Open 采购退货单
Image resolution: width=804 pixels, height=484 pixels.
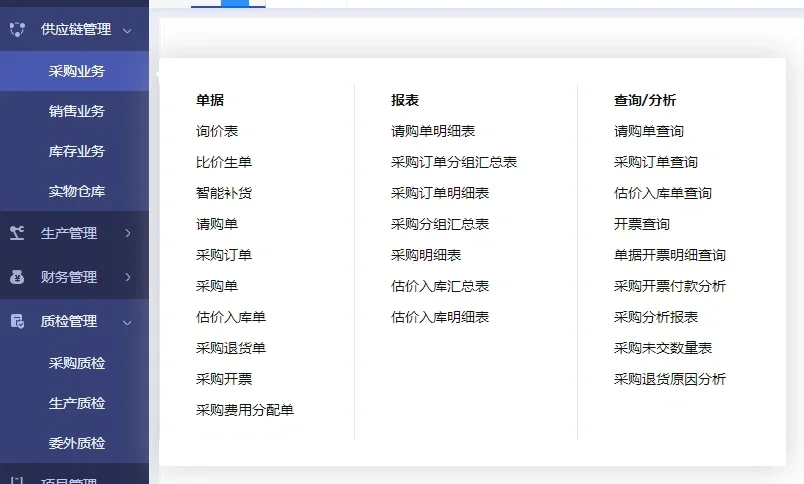[231, 348]
